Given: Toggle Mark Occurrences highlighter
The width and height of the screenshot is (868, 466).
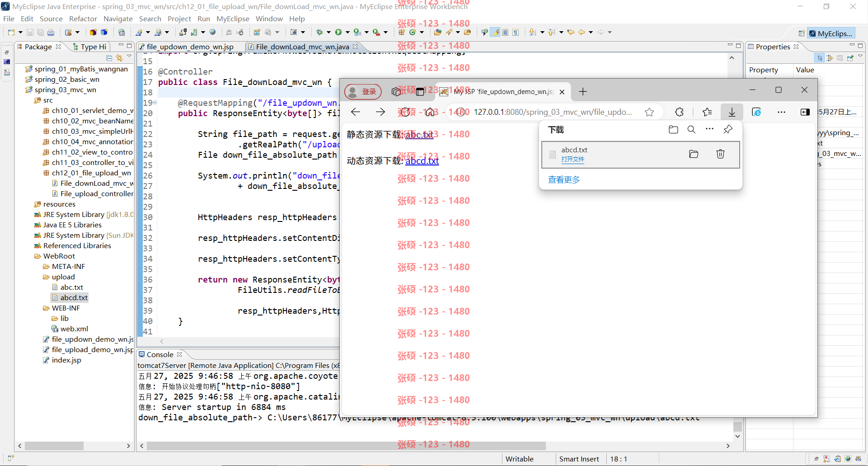Looking at the screenshot, I should [x=496, y=32].
